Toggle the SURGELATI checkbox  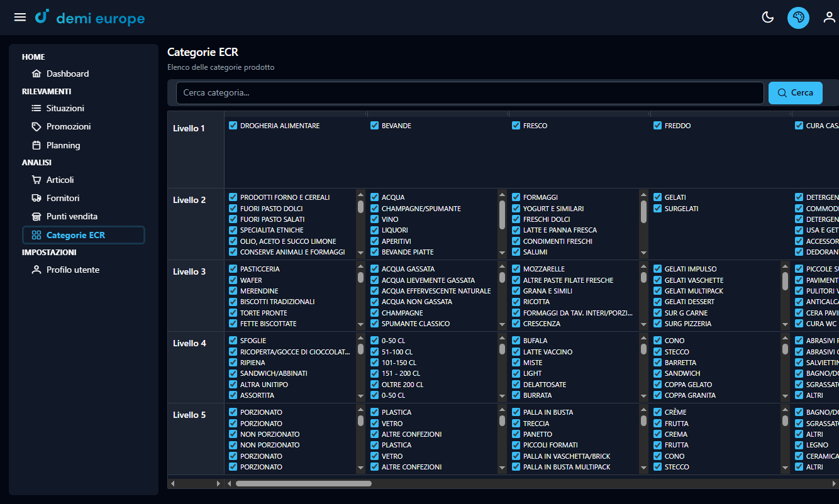point(658,209)
